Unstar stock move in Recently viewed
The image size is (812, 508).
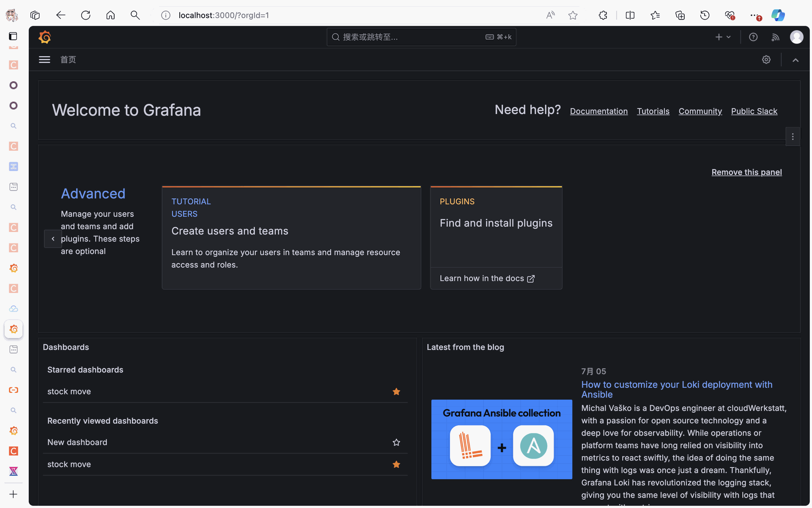point(396,464)
